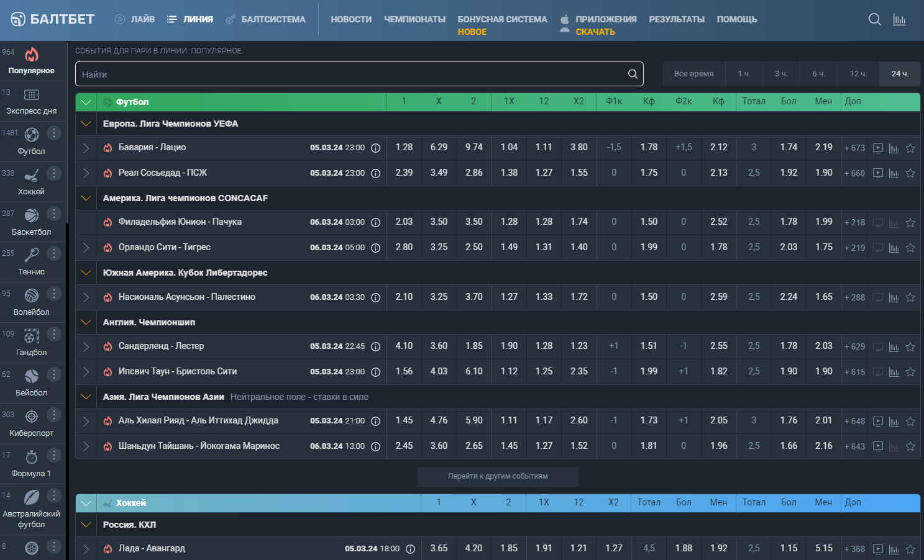Collapse Европа. Лига Чемпионов УЕФА group

pyautogui.click(x=86, y=124)
